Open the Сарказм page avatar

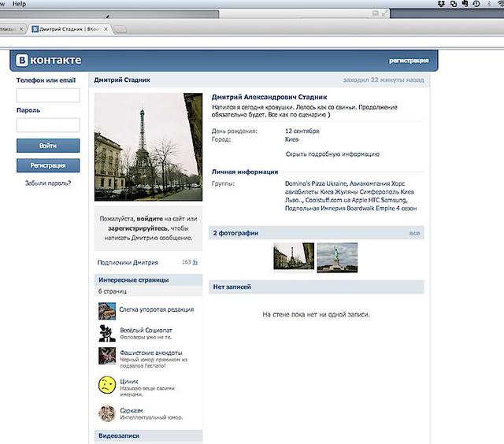107,413
